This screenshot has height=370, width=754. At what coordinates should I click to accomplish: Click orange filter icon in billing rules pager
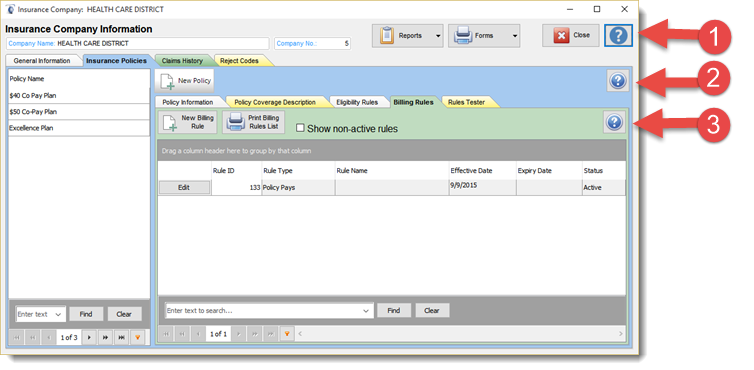(287, 333)
